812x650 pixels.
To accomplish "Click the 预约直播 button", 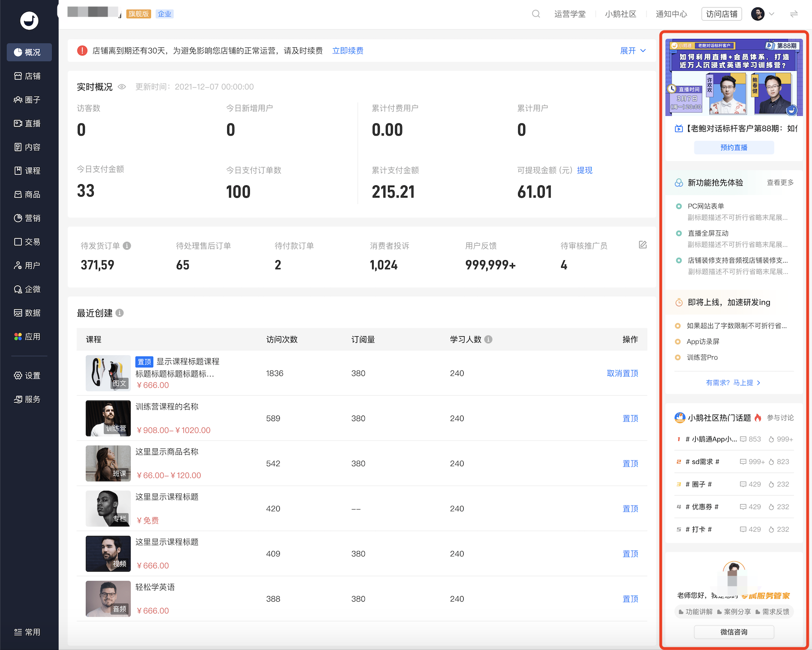I will coord(734,147).
